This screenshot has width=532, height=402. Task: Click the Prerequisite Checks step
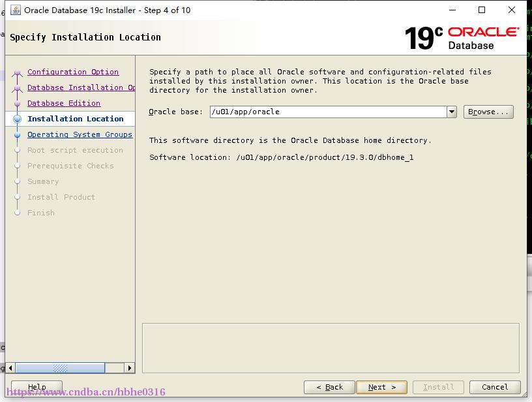pos(70,166)
